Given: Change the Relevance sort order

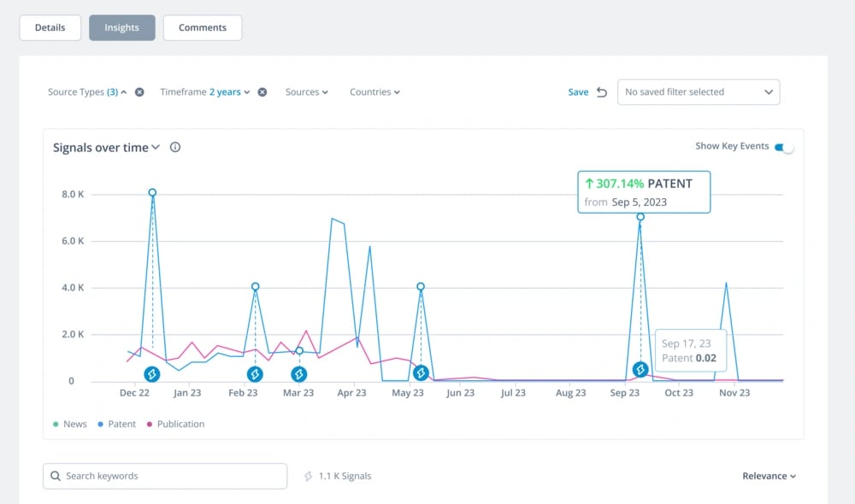Looking at the screenshot, I should (x=769, y=476).
